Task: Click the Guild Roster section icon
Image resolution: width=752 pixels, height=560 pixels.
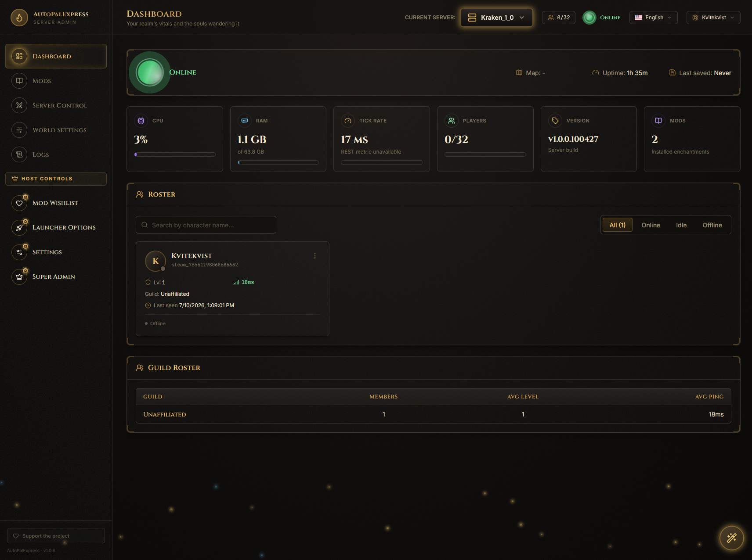Action: click(x=140, y=368)
